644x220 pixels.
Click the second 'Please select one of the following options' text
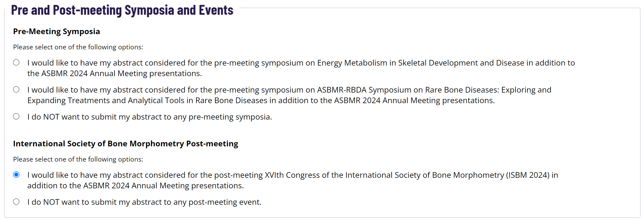pos(78,159)
